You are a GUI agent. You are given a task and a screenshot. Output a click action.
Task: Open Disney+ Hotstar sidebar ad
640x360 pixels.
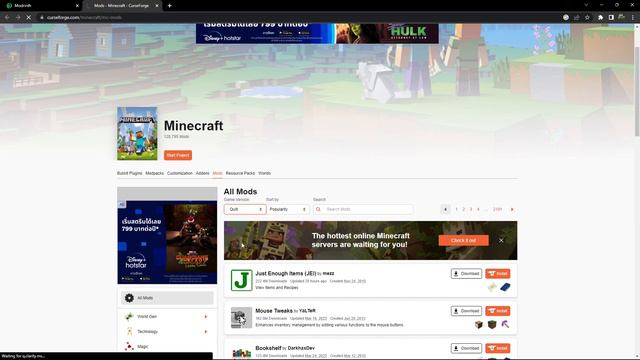point(167,242)
